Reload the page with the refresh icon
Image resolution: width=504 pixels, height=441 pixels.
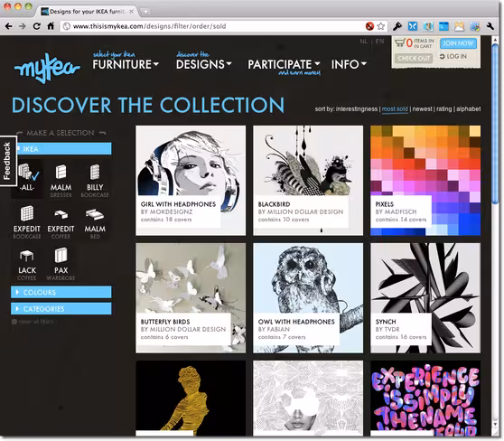37,26
